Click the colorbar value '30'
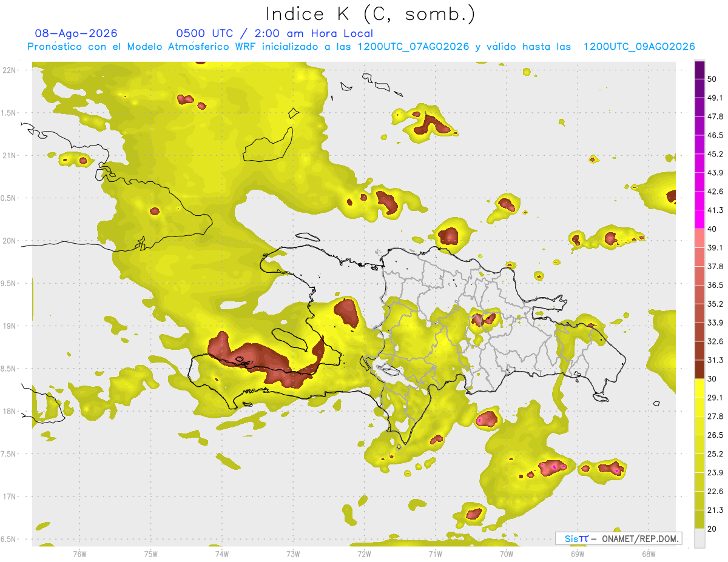Screen dimensions: 728x562 point(712,379)
